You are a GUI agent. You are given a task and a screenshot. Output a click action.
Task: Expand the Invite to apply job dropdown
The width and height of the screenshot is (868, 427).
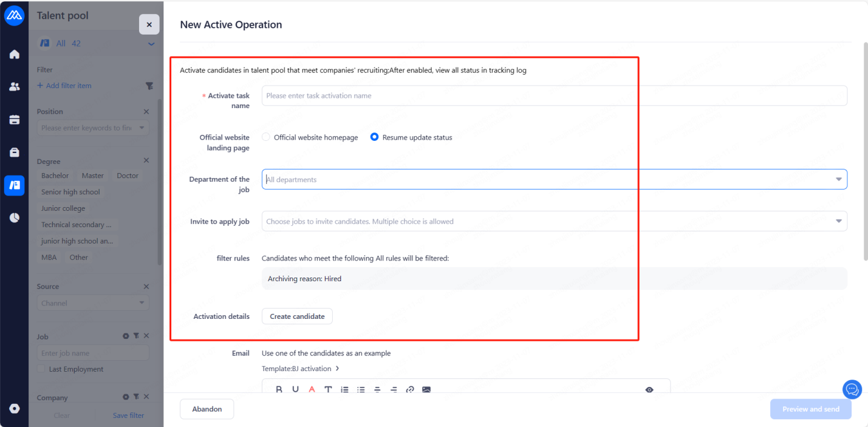point(554,221)
